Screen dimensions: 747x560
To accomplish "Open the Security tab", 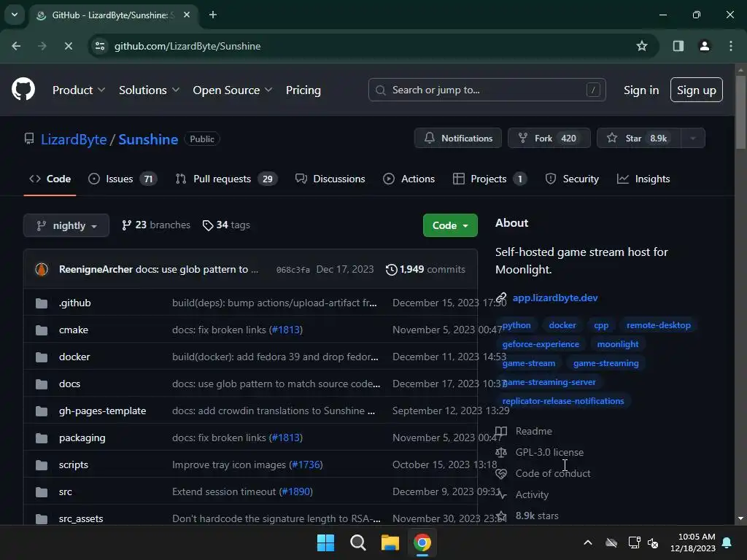I will (572, 179).
